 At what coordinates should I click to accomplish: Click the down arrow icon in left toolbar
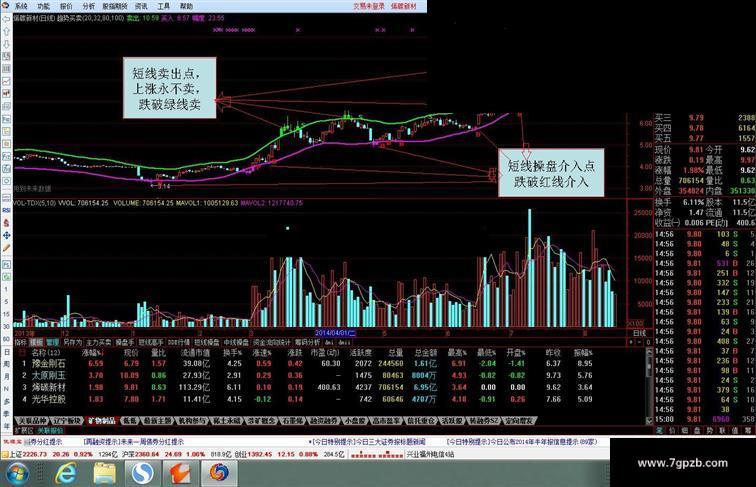(x=6, y=44)
